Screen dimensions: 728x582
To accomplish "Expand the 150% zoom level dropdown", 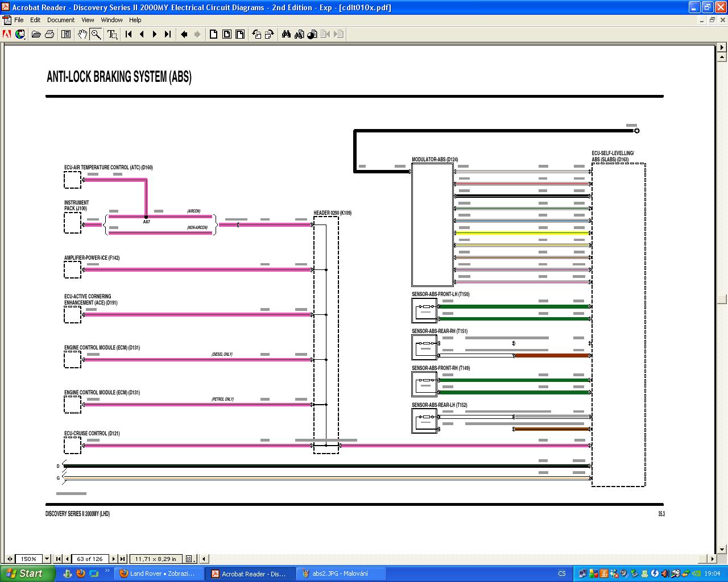I will pos(47,559).
